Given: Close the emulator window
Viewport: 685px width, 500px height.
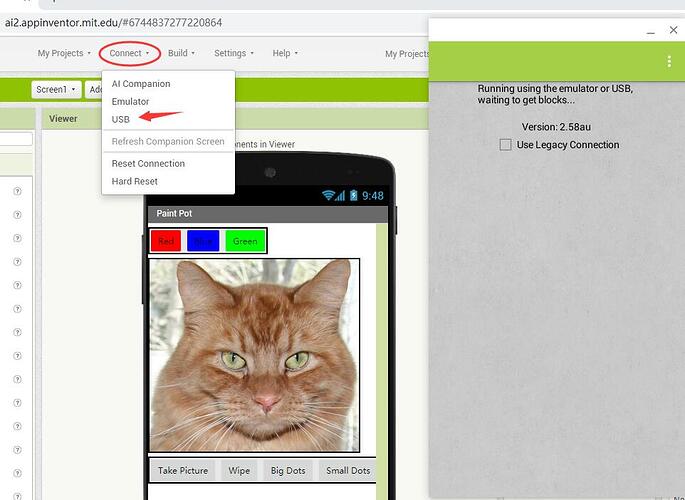Looking at the screenshot, I should point(673,30).
